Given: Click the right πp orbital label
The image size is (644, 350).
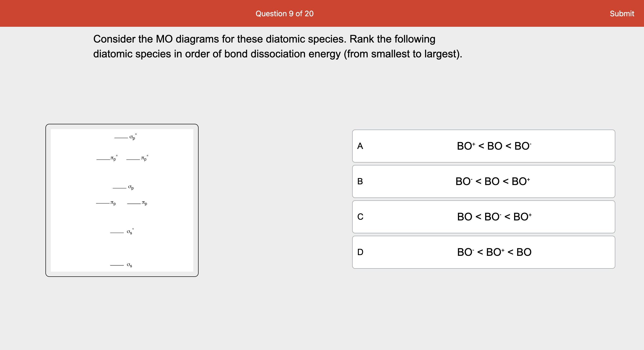Looking at the screenshot, I should click(x=144, y=203).
